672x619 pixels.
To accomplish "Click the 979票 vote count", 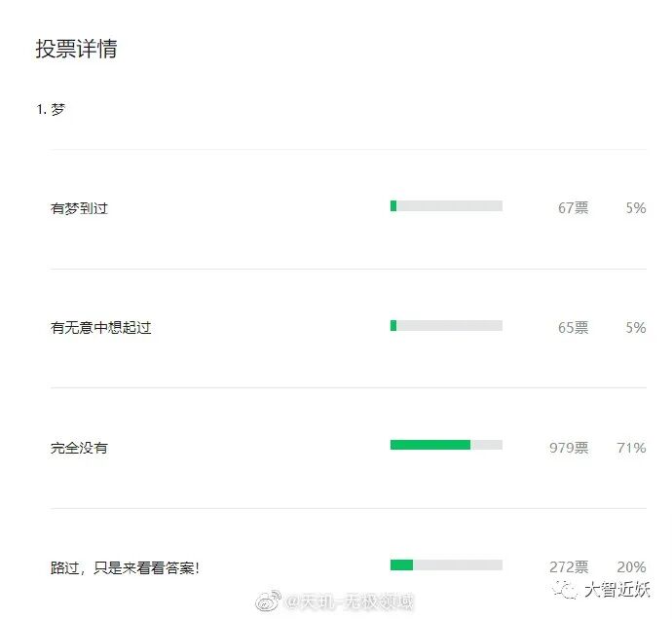I will point(569,448).
